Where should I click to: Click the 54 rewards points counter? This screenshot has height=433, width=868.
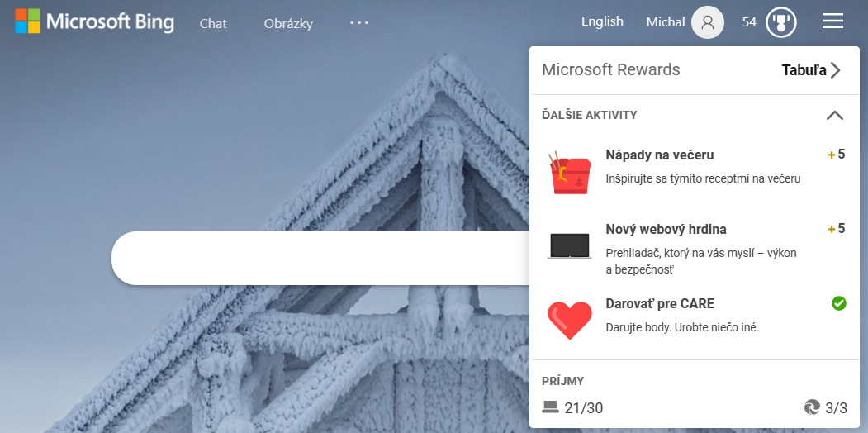(x=749, y=22)
